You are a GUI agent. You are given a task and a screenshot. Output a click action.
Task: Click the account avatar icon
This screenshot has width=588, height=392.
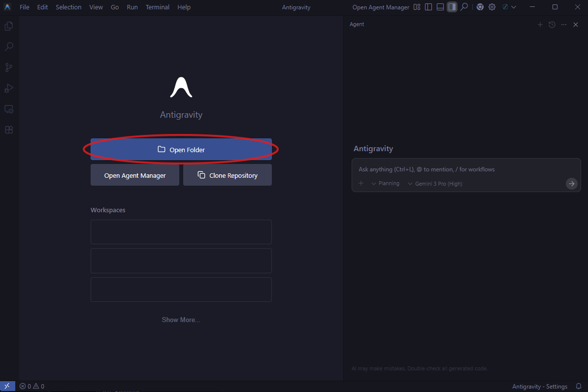(x=505, y=7)
